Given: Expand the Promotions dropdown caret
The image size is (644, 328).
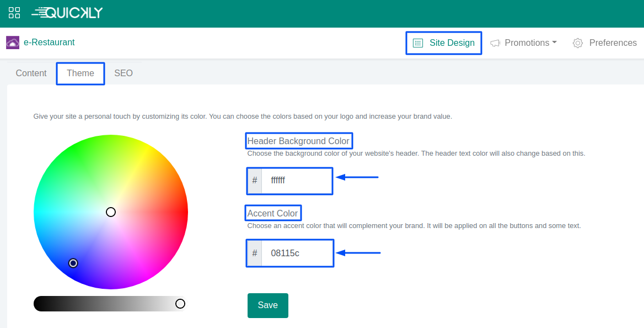Looking at the screenshot, I should [555, 43].
